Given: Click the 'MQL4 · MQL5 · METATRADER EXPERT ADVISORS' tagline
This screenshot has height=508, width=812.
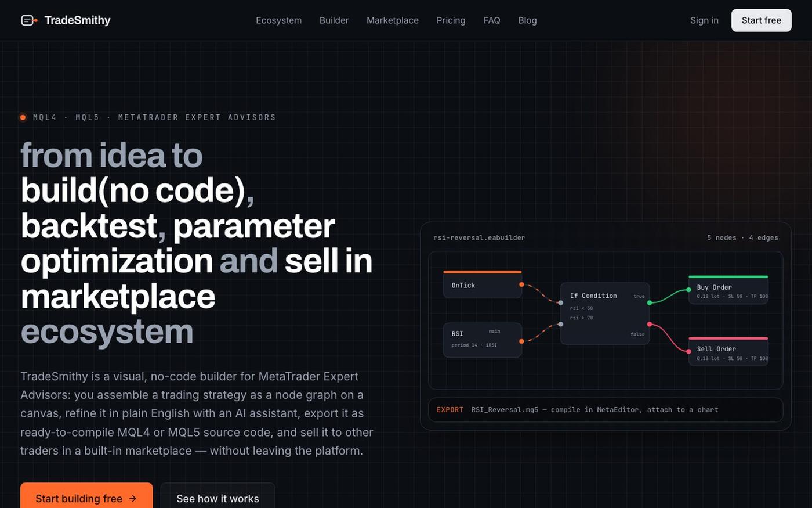Looking at the screenshot, I should click(x=154, y=117).
